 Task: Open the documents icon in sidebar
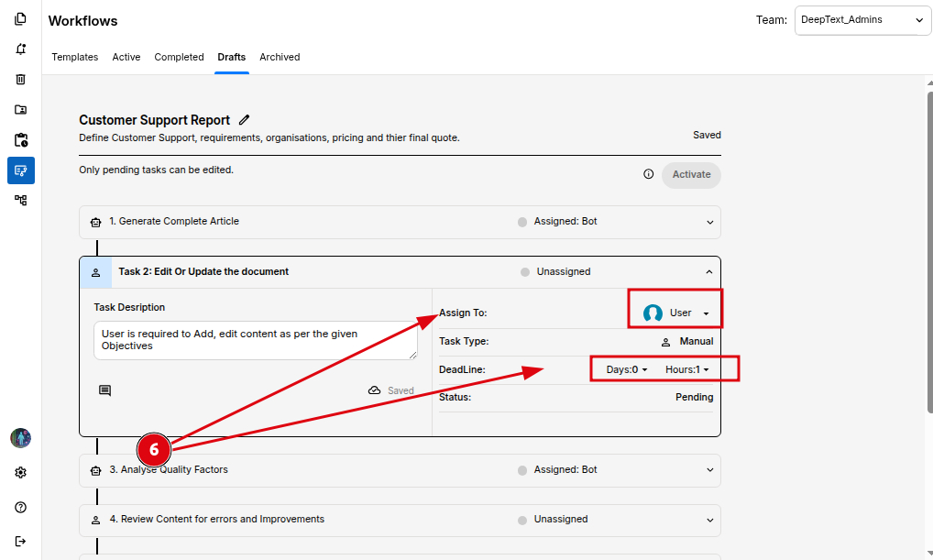(x=20, y=19)
